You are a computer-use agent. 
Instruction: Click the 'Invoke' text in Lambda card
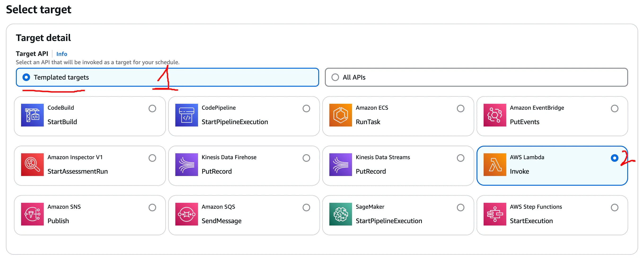point(520,172)
